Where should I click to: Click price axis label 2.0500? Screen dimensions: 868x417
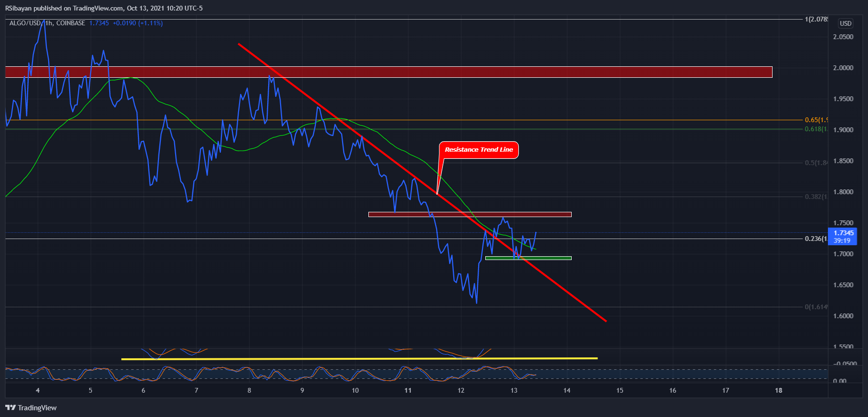(843, 37)
